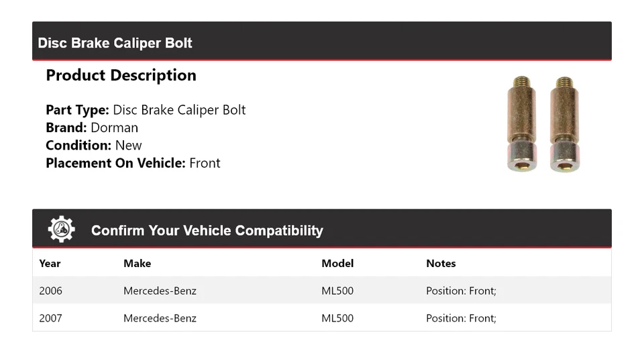Image resolution: width=644 pixels, height=353 pixels.
Task: Click Position: Front; in the 2007 row
Action: (461, 318)
